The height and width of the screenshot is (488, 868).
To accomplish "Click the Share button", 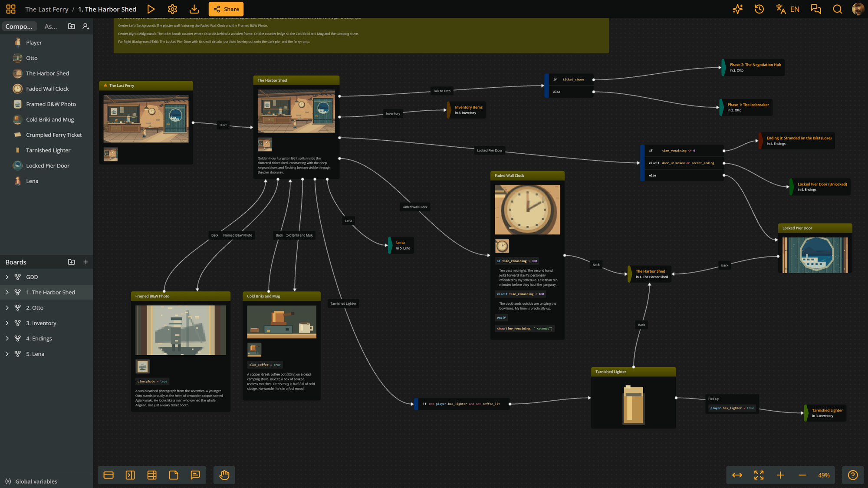I will click(x=226, y=9).
